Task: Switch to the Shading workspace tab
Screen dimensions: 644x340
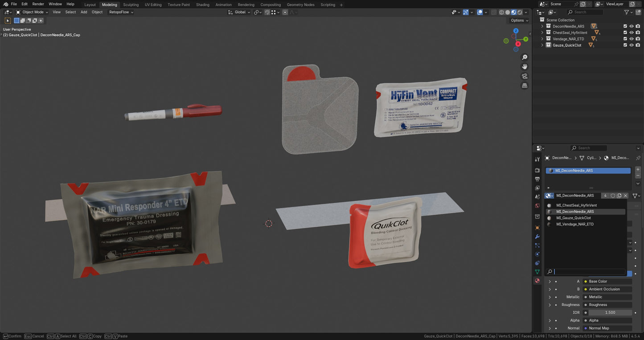Action: (x=203, y=4)
